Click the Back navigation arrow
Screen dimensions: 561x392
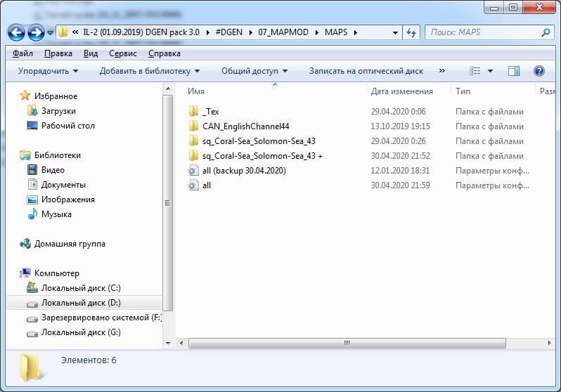pos(16,32)
